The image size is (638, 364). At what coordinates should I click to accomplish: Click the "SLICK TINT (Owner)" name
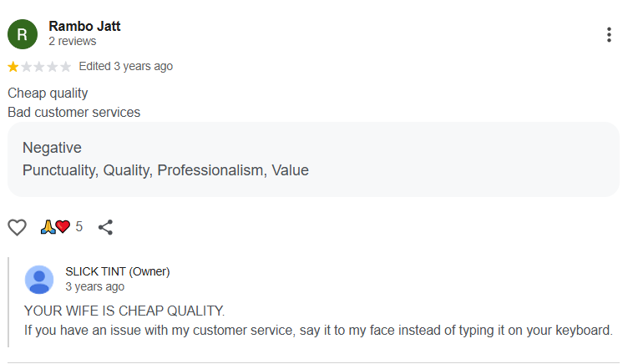point(117,271)
